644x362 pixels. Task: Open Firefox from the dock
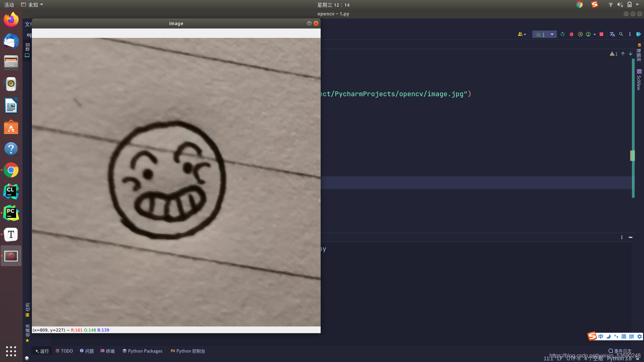coord(11,20)
